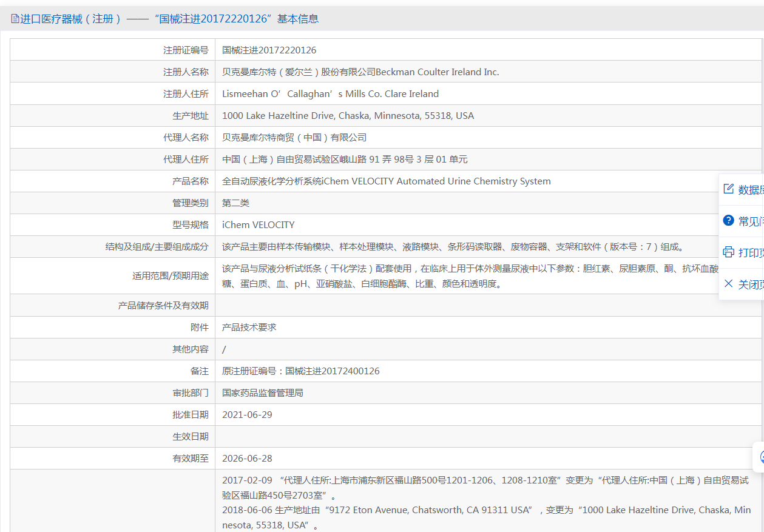Click agent name 贝克曼库尔特商贸（中国）有限公司
Screen dimensions: 764x532
pyautogui.click(x=294, y=138)
